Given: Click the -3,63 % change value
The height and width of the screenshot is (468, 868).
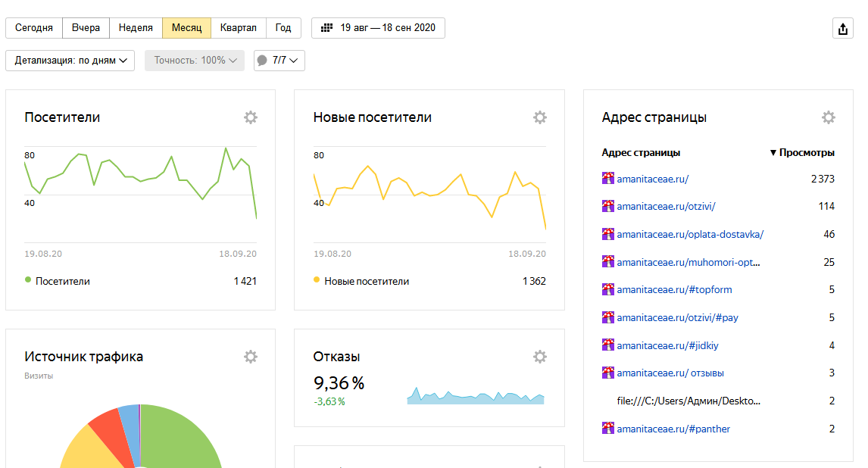Looking at the screenshot, I should point(329,401).
